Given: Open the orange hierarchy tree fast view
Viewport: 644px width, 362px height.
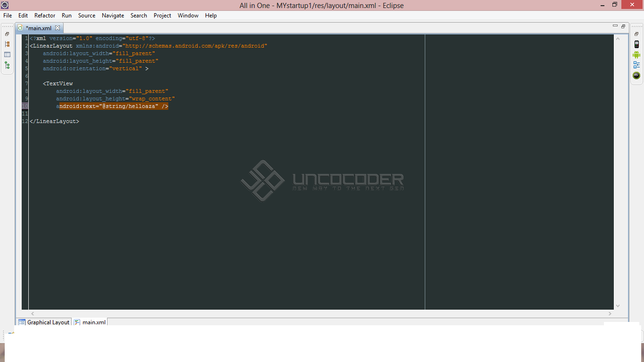Looking at the screenshot, I should point(7,44).
